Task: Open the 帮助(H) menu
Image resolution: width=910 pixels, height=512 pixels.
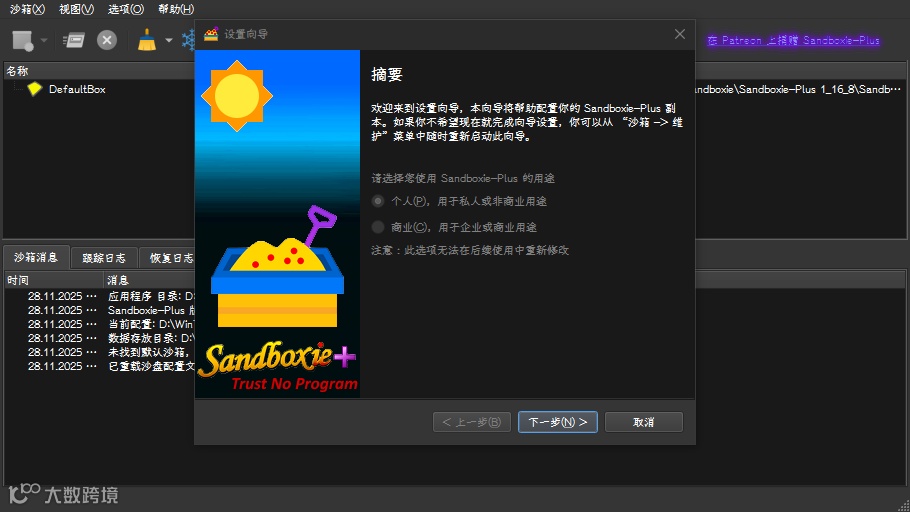Action: (x=176, y=9)
